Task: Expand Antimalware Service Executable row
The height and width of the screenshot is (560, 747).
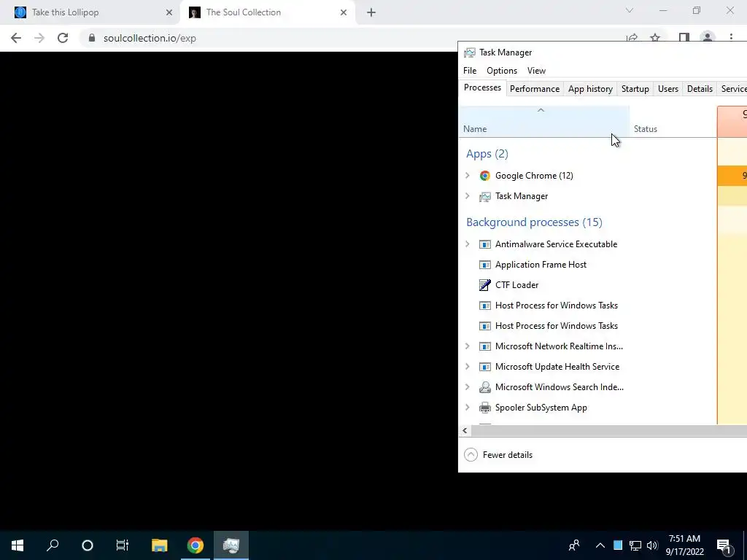Action: (468, 244)
